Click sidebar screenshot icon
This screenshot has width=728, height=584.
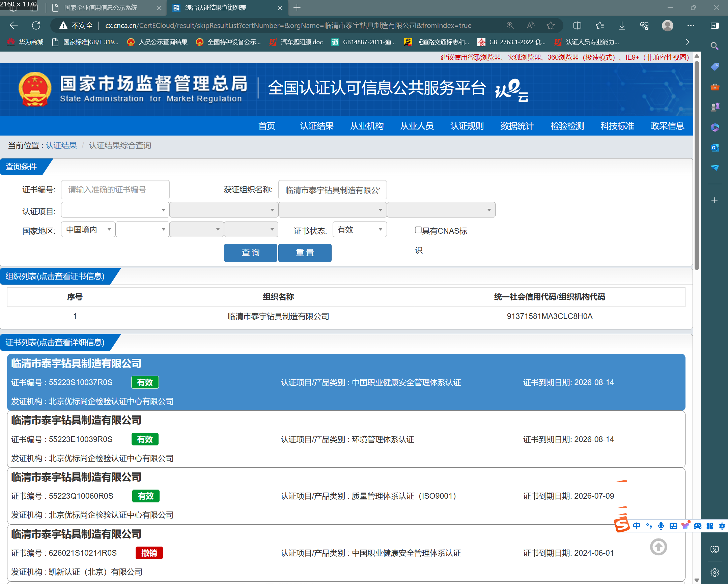tap(715, 550)
